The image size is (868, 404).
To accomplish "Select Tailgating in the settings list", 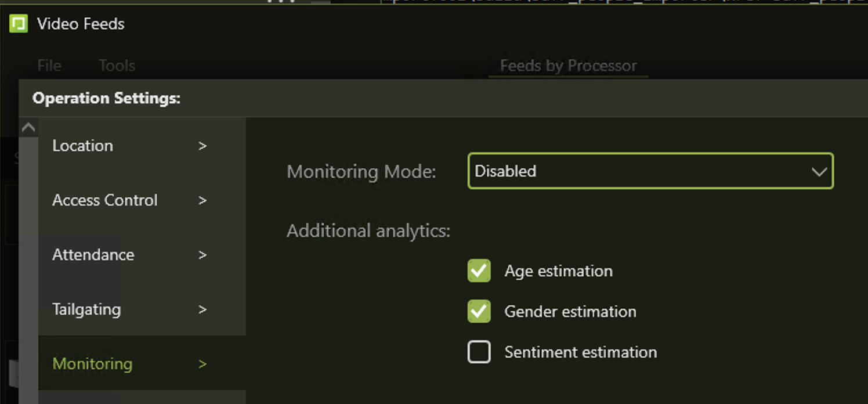I will (x=86, y=309).
